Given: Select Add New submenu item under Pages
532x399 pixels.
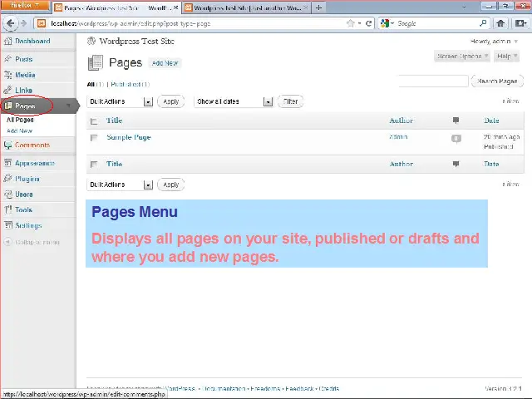Looking at the screenshot, I should pos(19,131).
